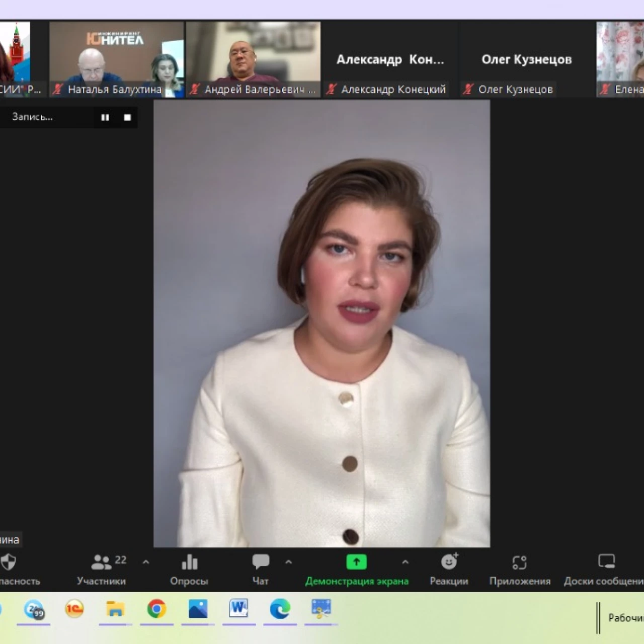Image resolution: width=644 pixels, height=644 pixels.
Task: Open the 1C application from the taskbar
Action: coord(74,609)
